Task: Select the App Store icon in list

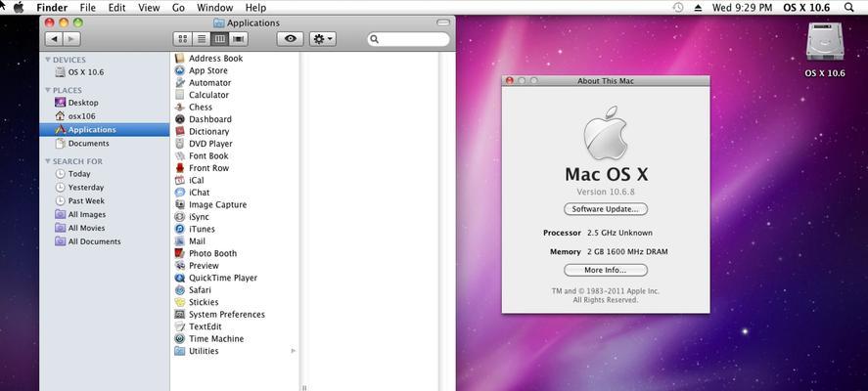Action: (179, 70)
